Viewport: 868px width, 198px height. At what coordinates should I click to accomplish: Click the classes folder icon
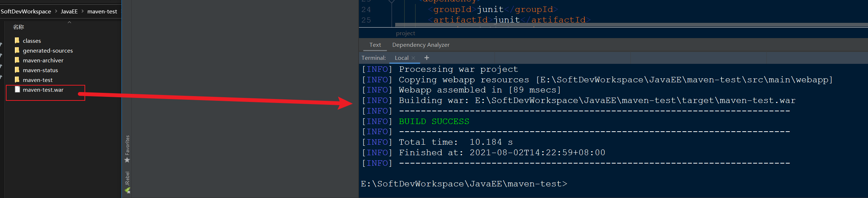pos(17,40)
